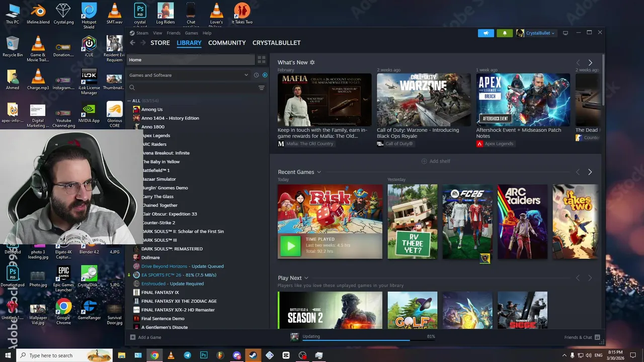Open the EA FC26 recent game tile
Screen dimensions: 644x362
[x=467, y=222]
